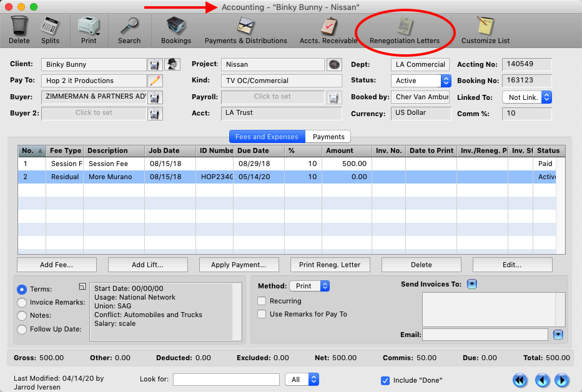Click the card icon beside Client field
The height and width of the screenshot is (392, 582).
click(x=155, y=64)
